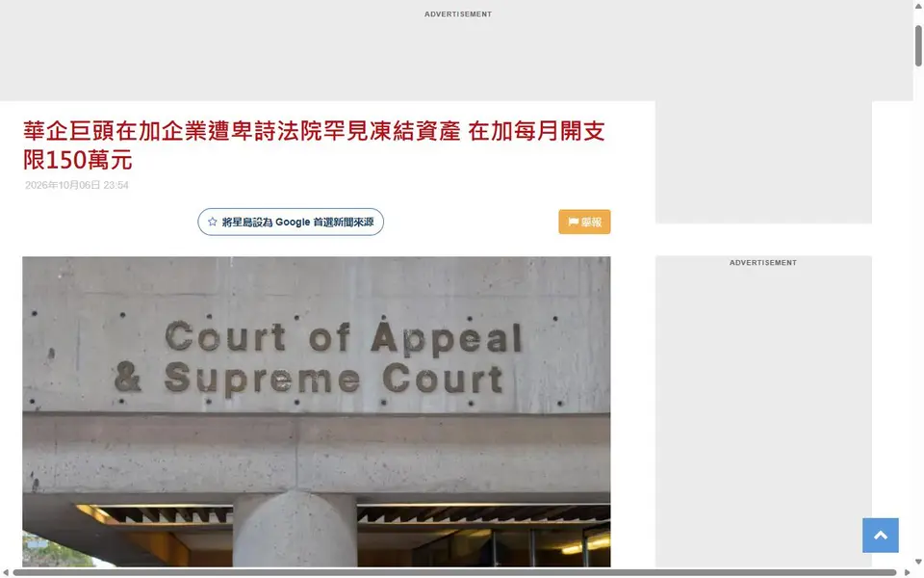This screenshot has height=578, width=924.
Task: Click the red article headline text
Action: [314, 145]
